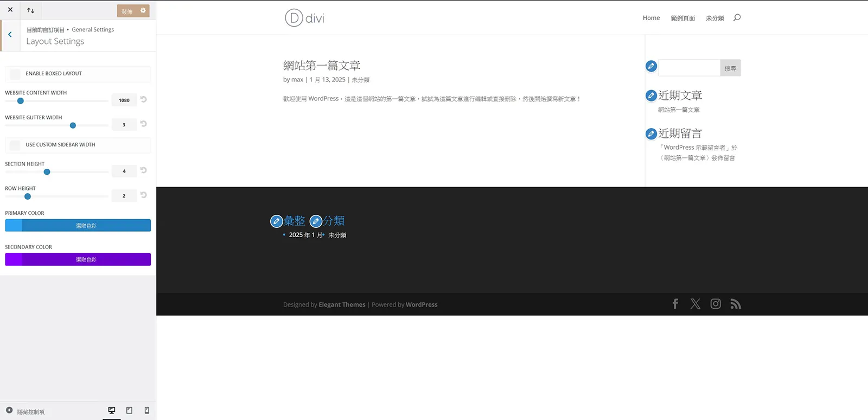Edit 分類 footer widget pencil icon
This screenshot has height=420, width=868.
coord(316,221)
